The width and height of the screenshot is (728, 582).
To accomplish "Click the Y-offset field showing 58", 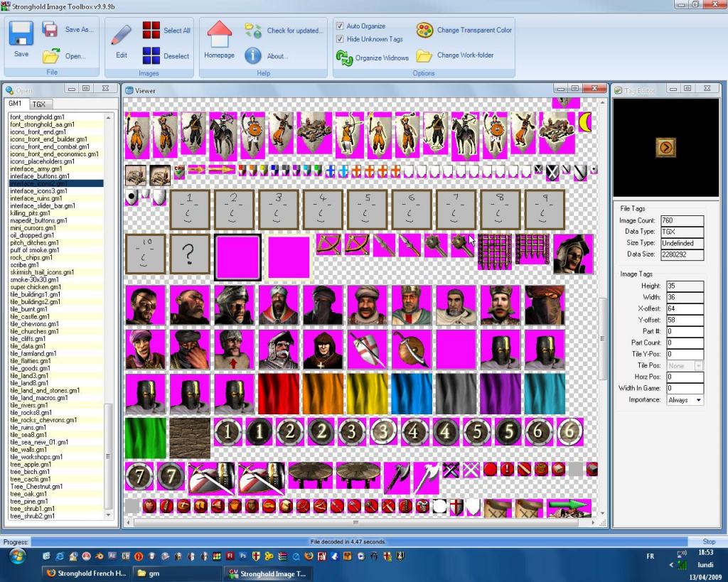I will [685, 320].
